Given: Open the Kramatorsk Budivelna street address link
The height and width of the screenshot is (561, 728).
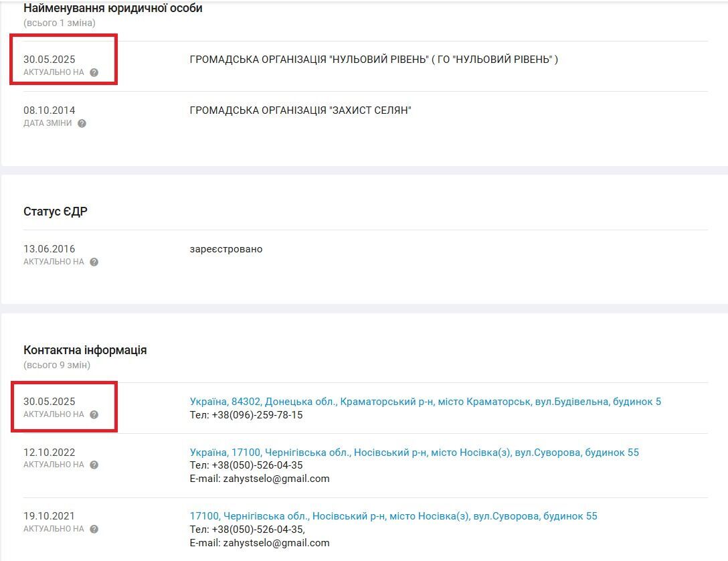Looking at the screenshot, I should 425,402.
